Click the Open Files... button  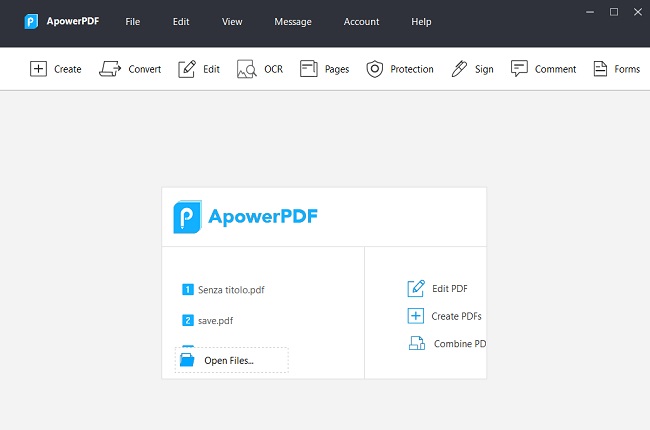(x=232, y=360)
